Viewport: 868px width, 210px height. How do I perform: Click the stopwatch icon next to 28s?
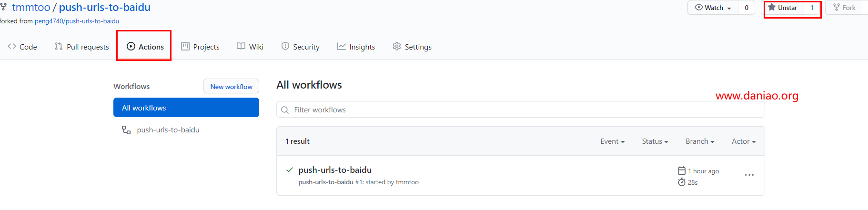point(682,182)
